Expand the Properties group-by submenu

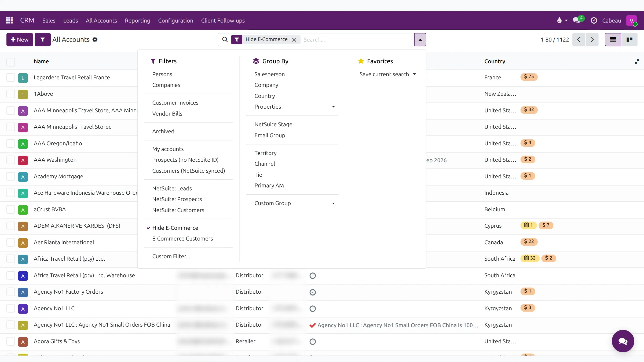tap(295, 107)
